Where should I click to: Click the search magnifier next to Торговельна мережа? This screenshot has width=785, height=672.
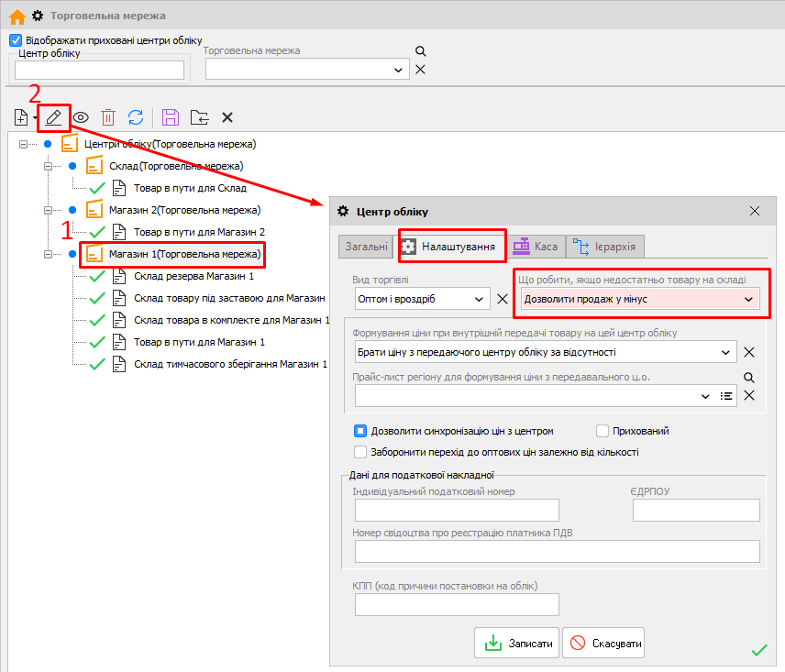click(421, 52)
